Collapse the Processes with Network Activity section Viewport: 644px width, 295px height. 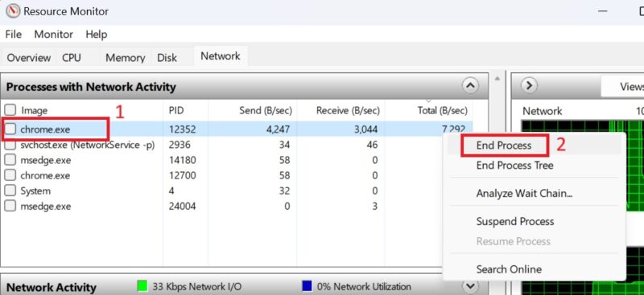[470, 86]
